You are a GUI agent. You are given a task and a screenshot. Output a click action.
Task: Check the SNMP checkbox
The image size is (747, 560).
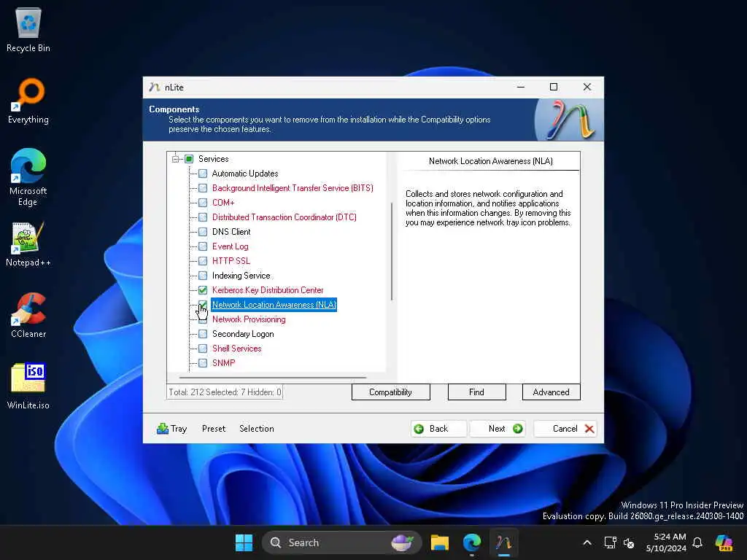[x=203, y=363]
